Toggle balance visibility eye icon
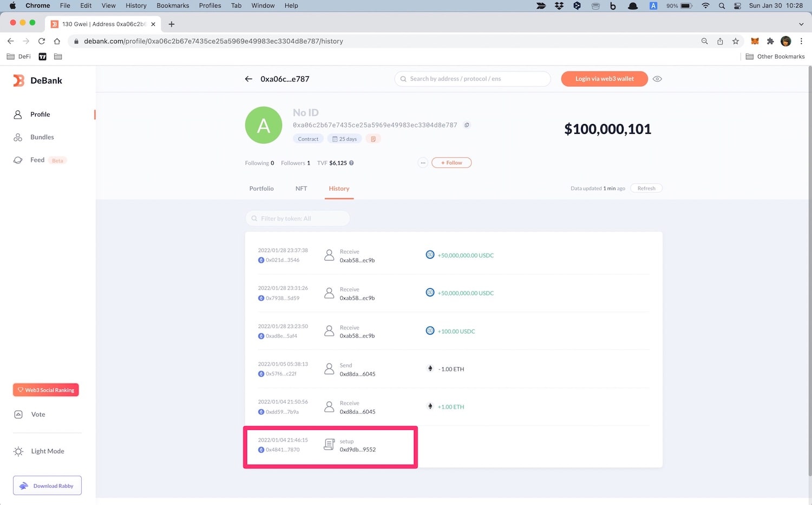Viewport: 812px width, 505px height. 657,79
